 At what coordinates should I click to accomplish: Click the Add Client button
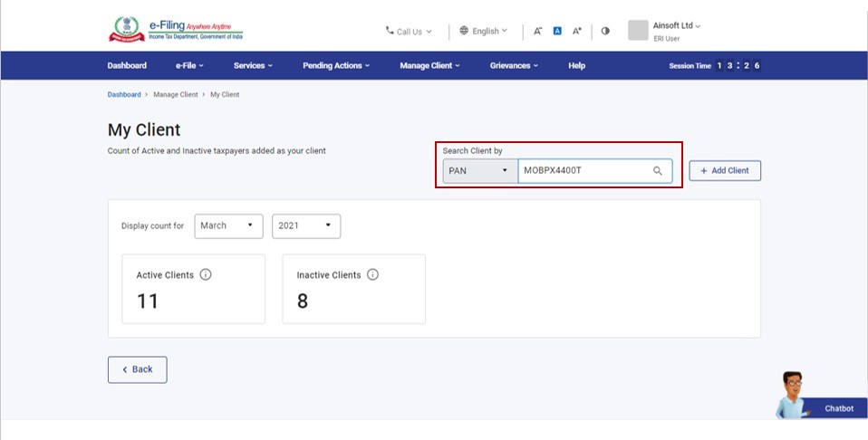[x=725, y=170]
